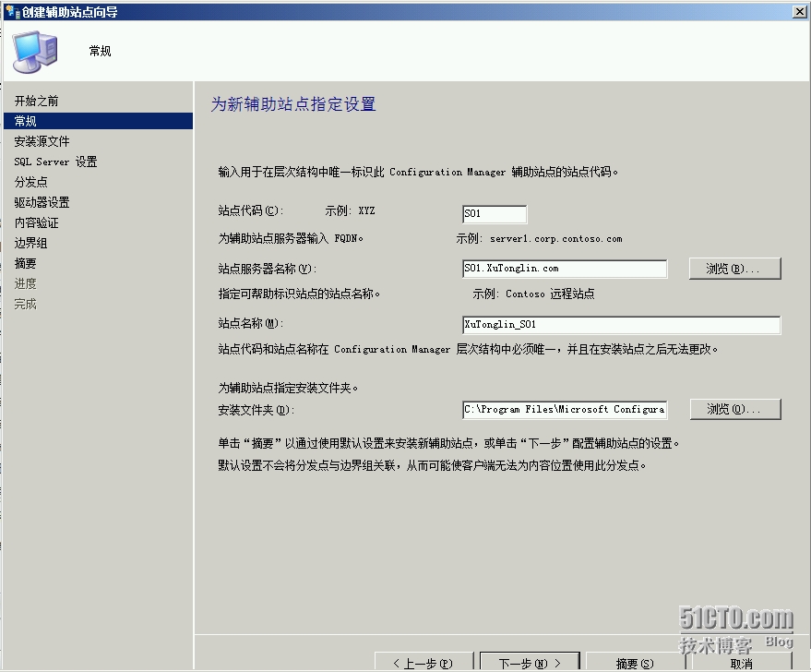Click the 站点服务器名称 field S01.XuTonglin.com
The image size is (811, 672).
(565, 269)
